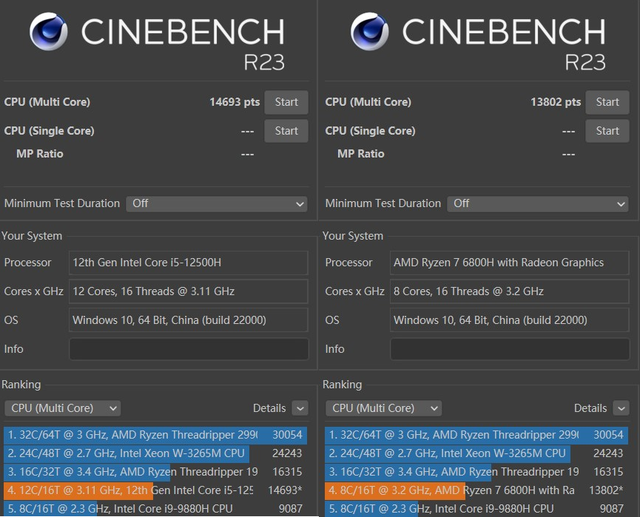Viewport: 640px width, 517px height.
Task: Select Threadripper 2990 ranking row in right window
Action: tap(476, 435)
